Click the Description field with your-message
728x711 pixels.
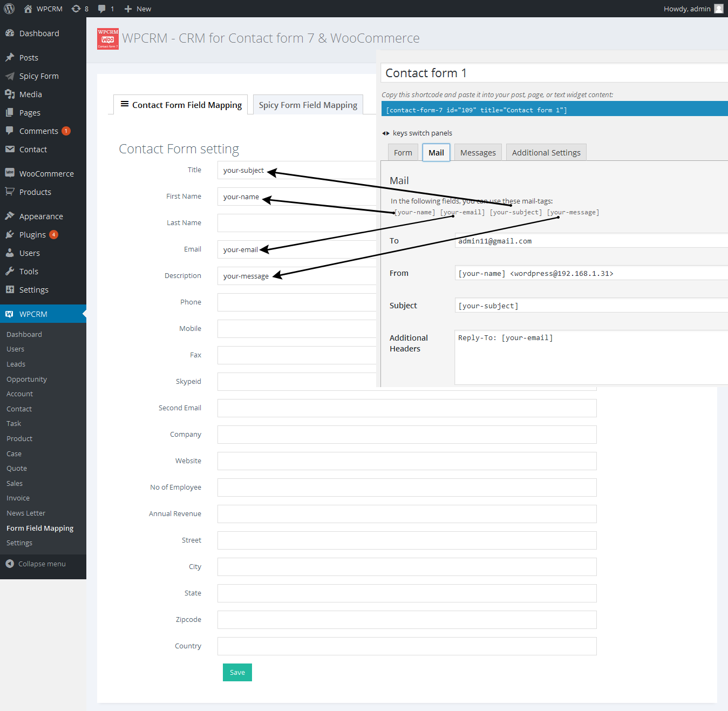coord(297,276)
